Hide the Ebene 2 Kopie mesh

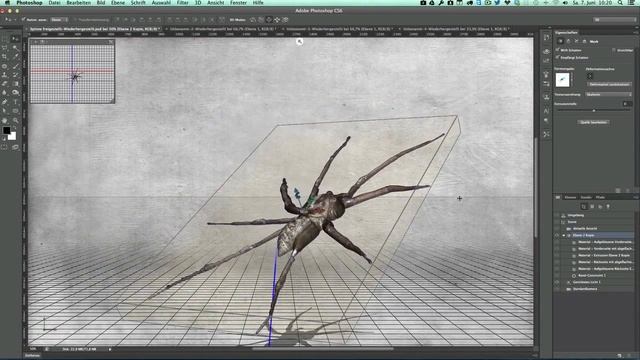click(x=557, y=235)
